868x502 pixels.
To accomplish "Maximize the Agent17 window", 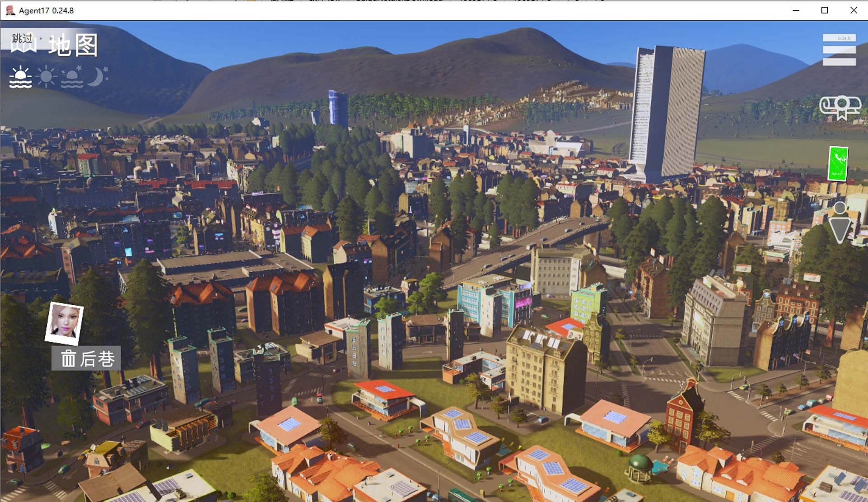I will [x=824, y=10].
